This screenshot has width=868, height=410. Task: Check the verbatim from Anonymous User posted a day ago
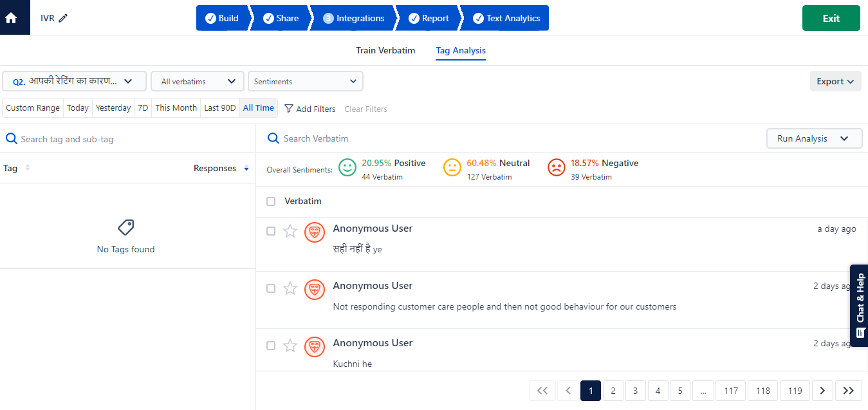(271, 230)
